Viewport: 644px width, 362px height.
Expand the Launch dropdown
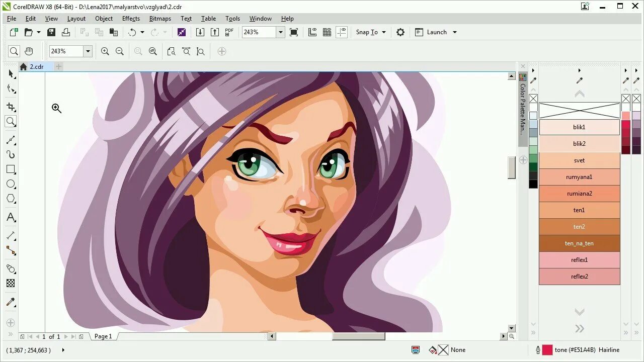[x=436, y=32]
